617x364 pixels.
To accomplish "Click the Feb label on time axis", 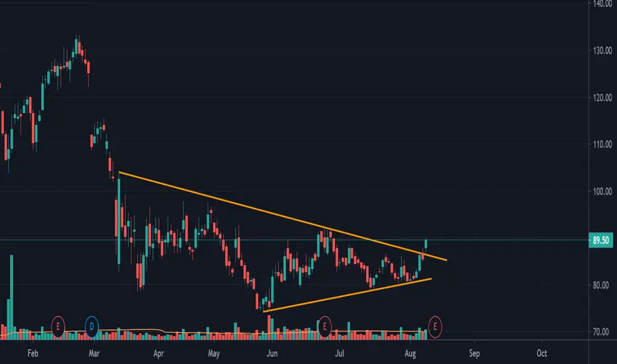I will [32, 353].
